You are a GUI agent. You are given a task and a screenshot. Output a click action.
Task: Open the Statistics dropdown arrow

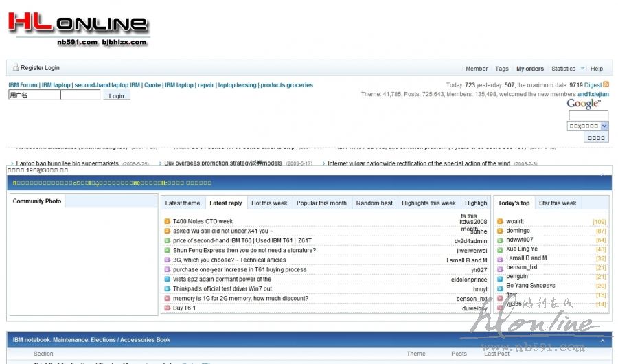pyautogui.click(x=582, y=69)
